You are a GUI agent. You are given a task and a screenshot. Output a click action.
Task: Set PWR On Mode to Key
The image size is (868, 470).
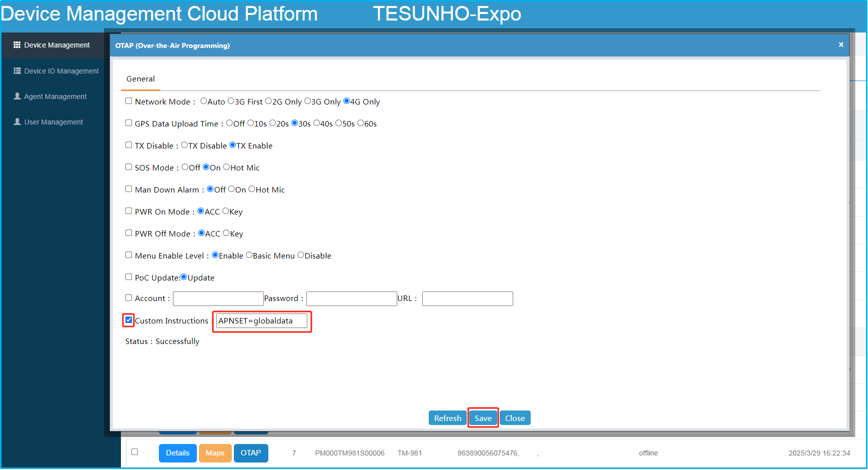(225, 211)
